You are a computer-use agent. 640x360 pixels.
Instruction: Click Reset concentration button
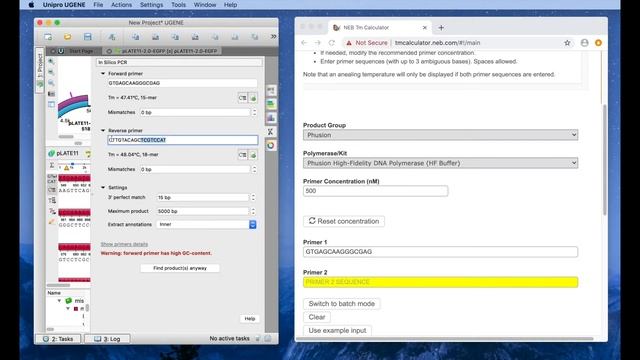344,221
